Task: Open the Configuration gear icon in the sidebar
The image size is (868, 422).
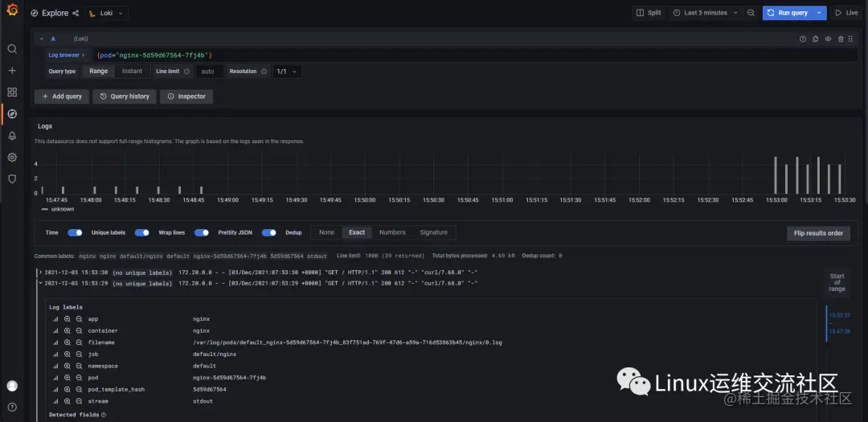Action: pos(12,158)
